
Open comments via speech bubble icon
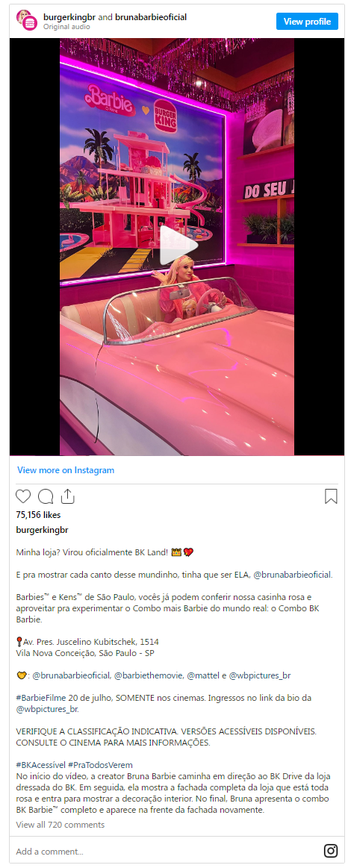pyautogui.click(x=46, y=496)
